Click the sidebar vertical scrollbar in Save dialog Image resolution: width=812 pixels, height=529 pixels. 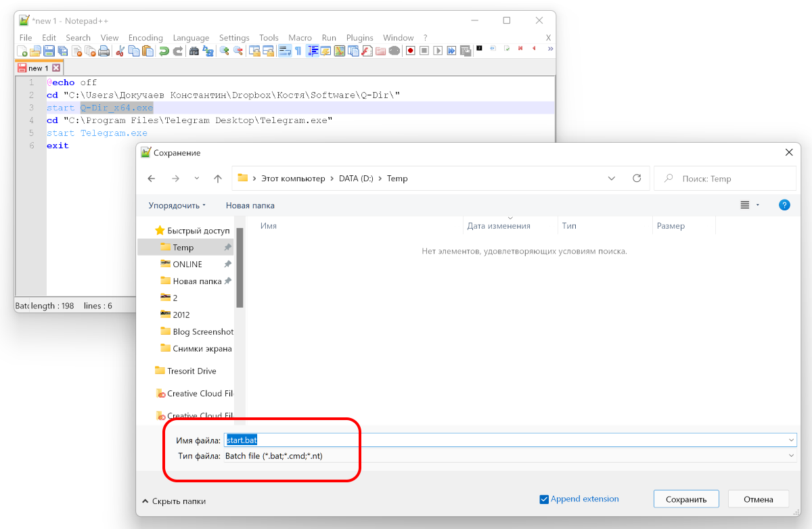point(240,267)
